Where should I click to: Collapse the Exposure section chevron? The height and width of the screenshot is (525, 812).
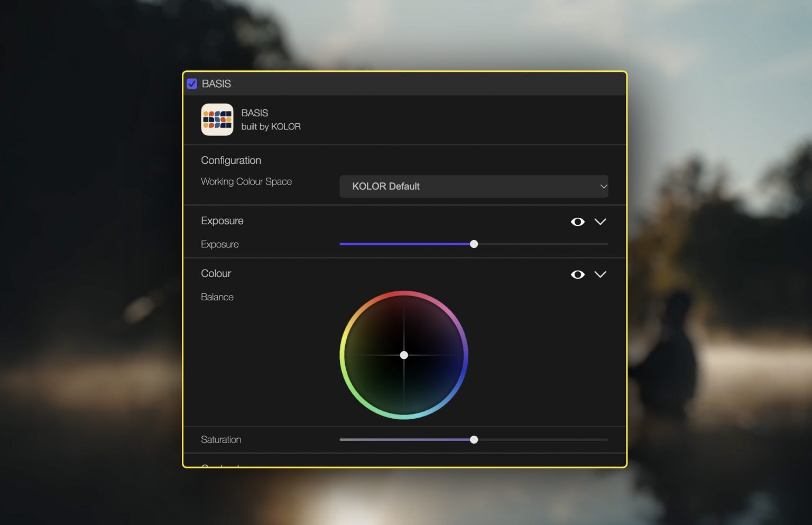600,222
